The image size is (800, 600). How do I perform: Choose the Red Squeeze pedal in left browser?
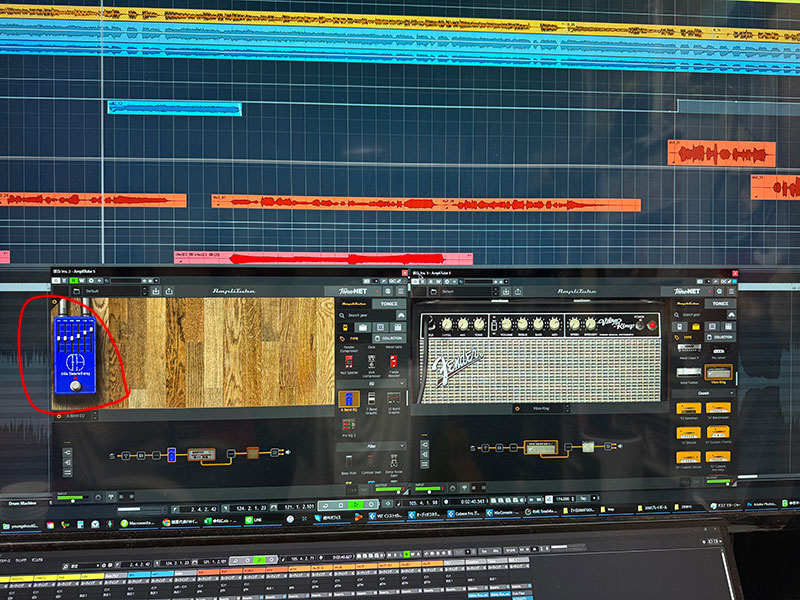pyautogui.click(x=349, y=362)
